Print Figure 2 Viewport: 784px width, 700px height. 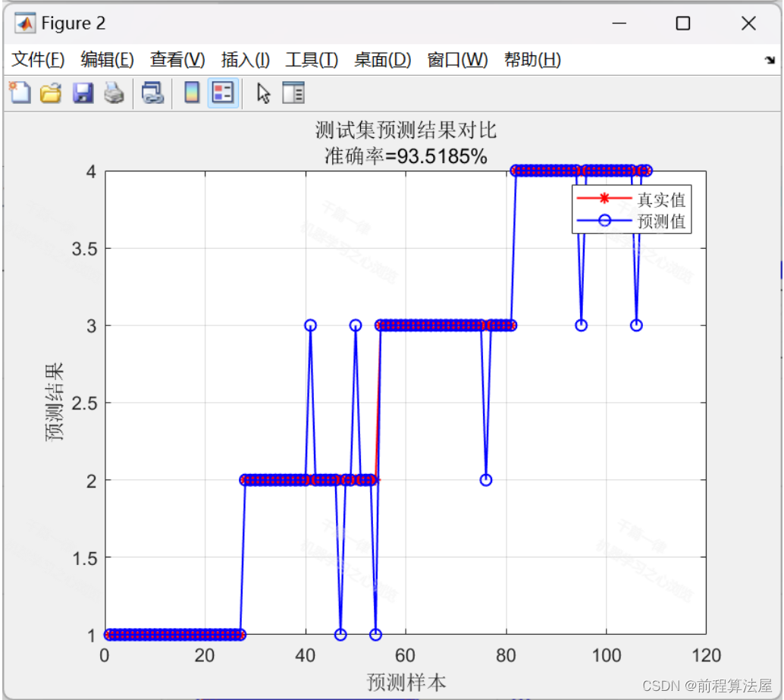pos(114,92)
